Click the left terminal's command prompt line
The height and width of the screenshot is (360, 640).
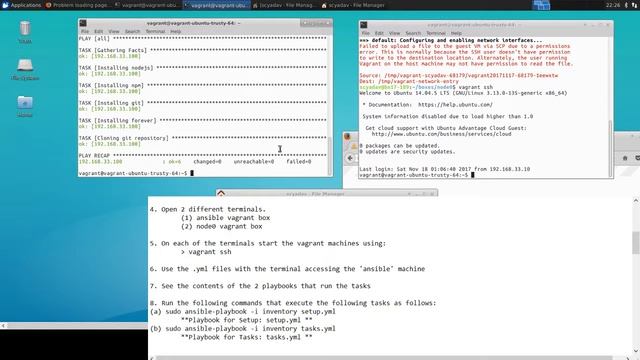coord(136,173)
